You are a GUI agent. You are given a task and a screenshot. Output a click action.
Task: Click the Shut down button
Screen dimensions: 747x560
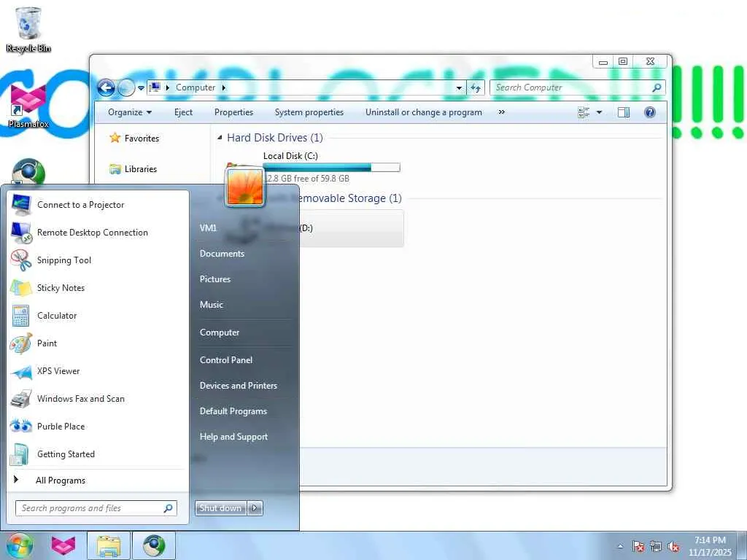coord(220,508)
